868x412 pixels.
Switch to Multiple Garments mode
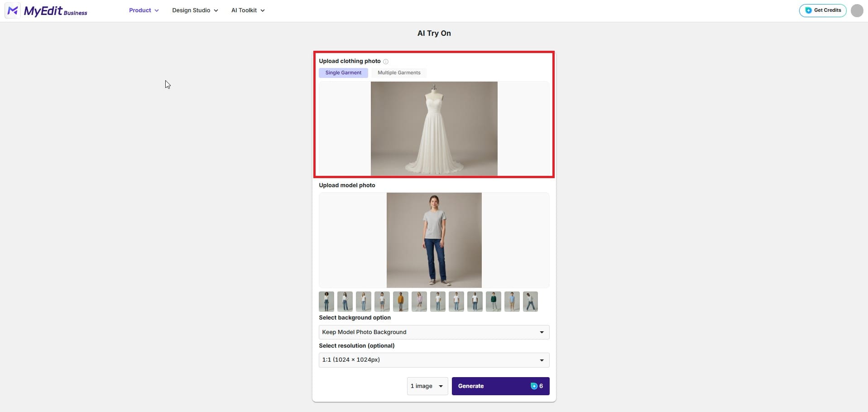click(398, 73)
